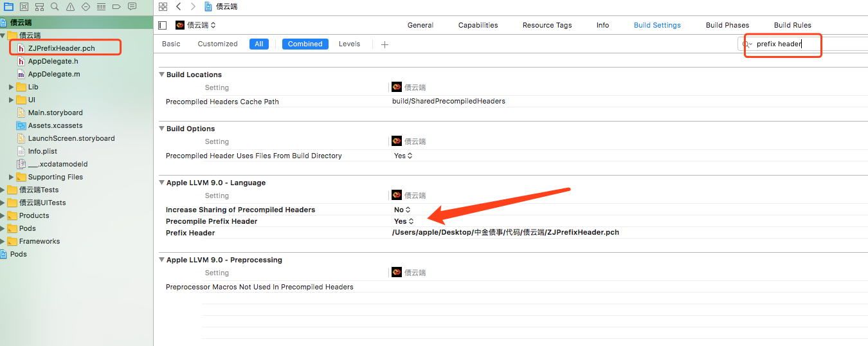
Task: Open the Source Control navigator icon
Action: (x=24, y=7)
